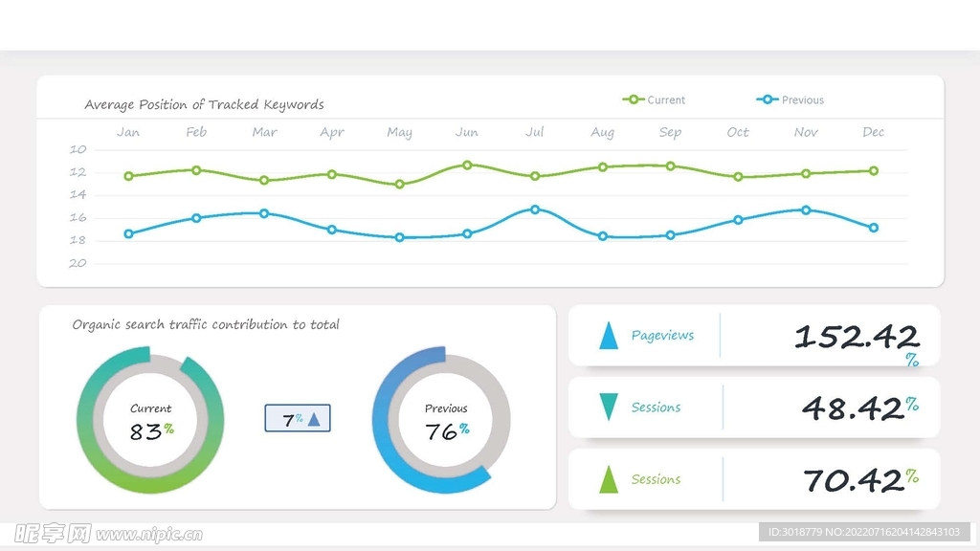Click the 152.42% pageviews value
The width and height of the screenshot is (980, 551).
(856, 337)
